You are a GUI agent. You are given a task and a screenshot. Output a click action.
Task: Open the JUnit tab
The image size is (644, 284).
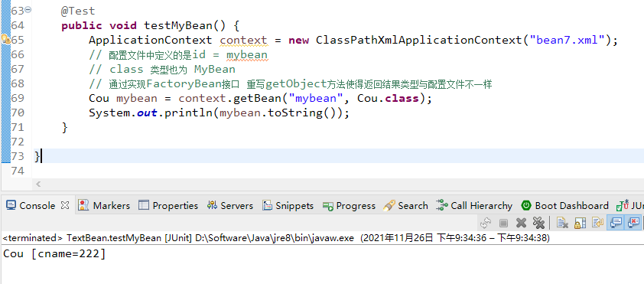[x=629, y=205]
